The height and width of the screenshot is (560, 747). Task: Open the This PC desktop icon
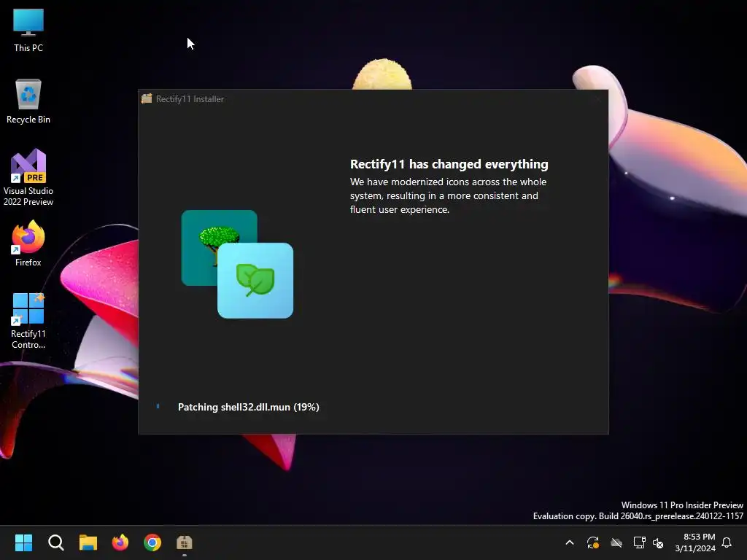28,30
